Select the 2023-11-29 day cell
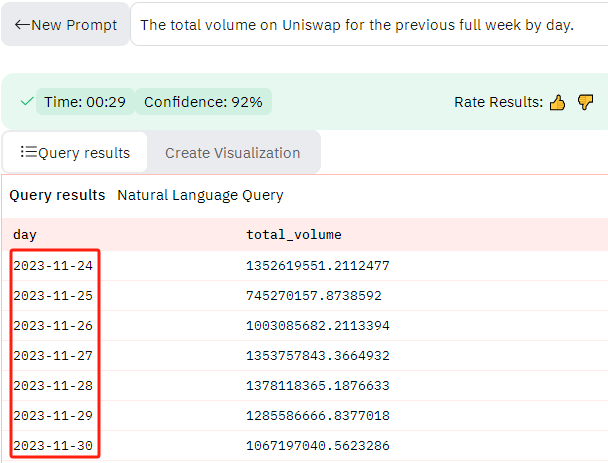This screenshot has height=463, width=608. tap(53, 415)
